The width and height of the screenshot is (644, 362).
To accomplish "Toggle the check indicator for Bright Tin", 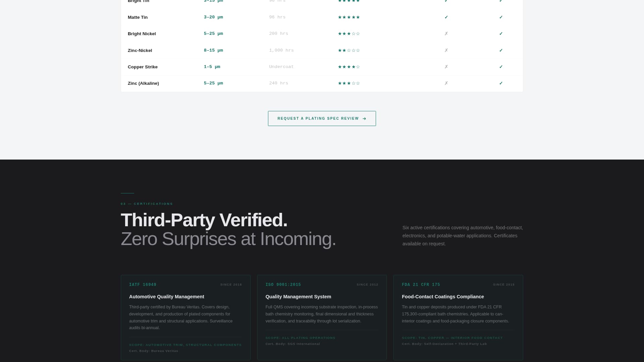I will 446,1.
